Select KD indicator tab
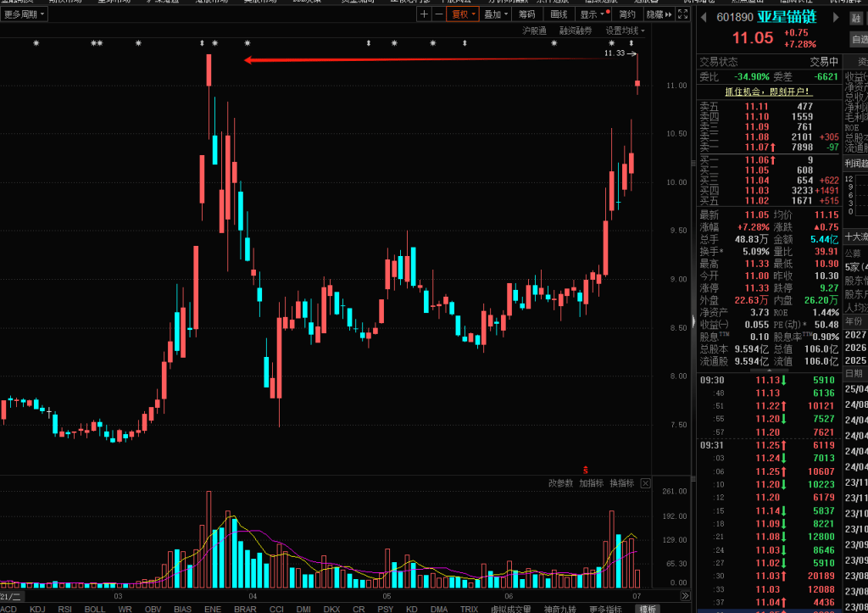Image resolution: width=868 pixels, height=613 pixels. pos(411,609)
